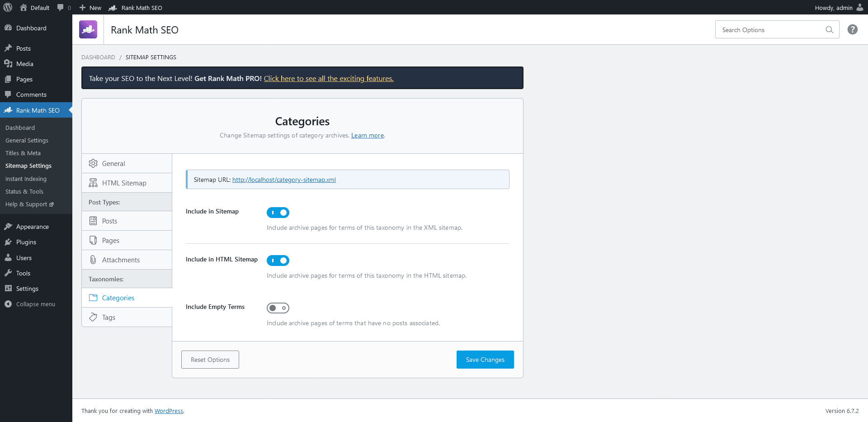868x422 pixels.
Task: Click the help question mark icon
Action: pyautogui.click(x=852, y=29)
